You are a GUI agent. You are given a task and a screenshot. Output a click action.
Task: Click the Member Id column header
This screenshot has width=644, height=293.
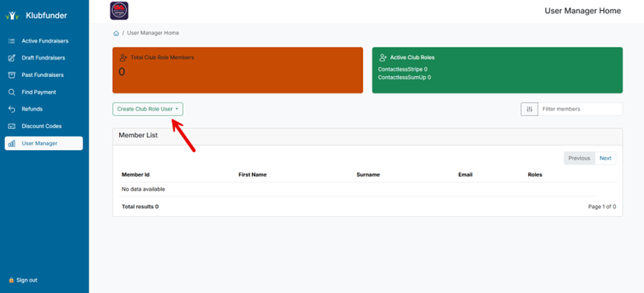[135, 175]
